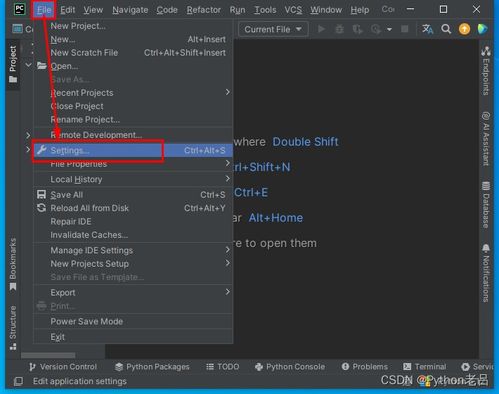499x394 pixels.
Task: Click horizontal scrollbar in project panel
Action: [48, 355]
